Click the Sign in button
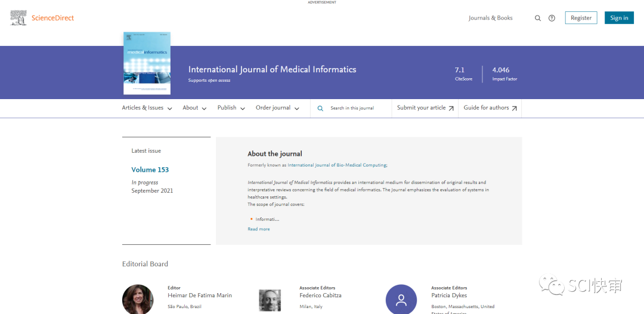 click(619, 18)
